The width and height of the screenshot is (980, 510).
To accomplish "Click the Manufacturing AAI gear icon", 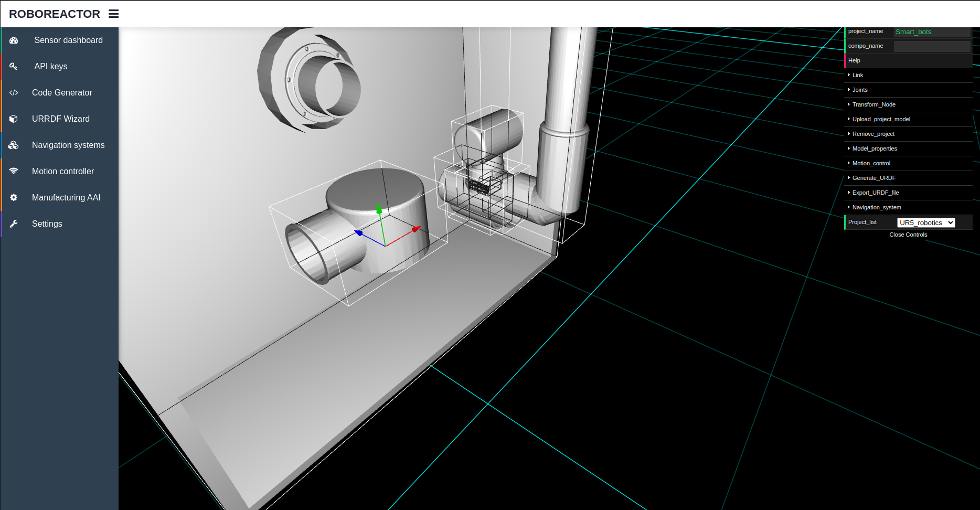I will point(14,198).
